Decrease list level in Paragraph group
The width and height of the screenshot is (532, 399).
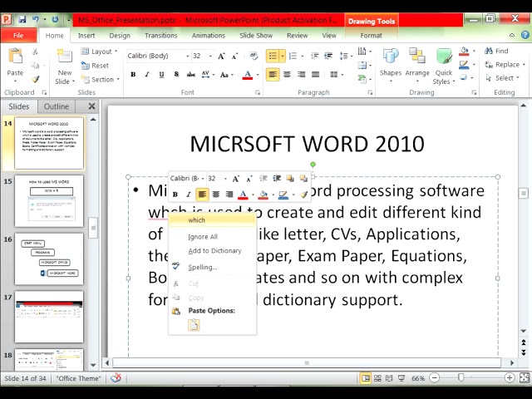point(314,56)
